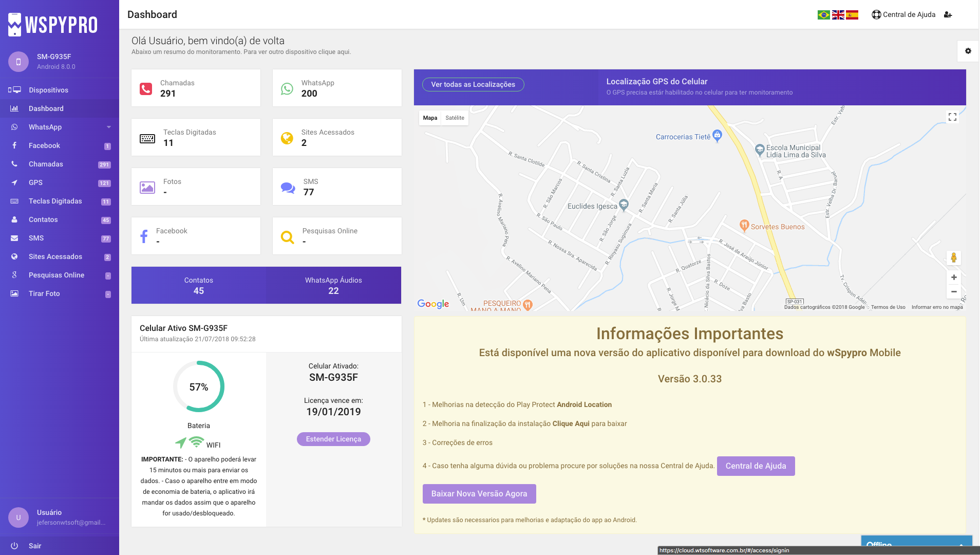Select Sites Acessados in the sidebar
980x555 pixels.
tap(55, 256)
